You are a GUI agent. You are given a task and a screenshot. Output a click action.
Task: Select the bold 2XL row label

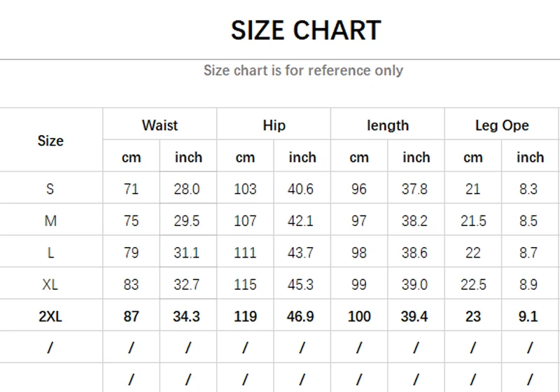coord(50,316)
